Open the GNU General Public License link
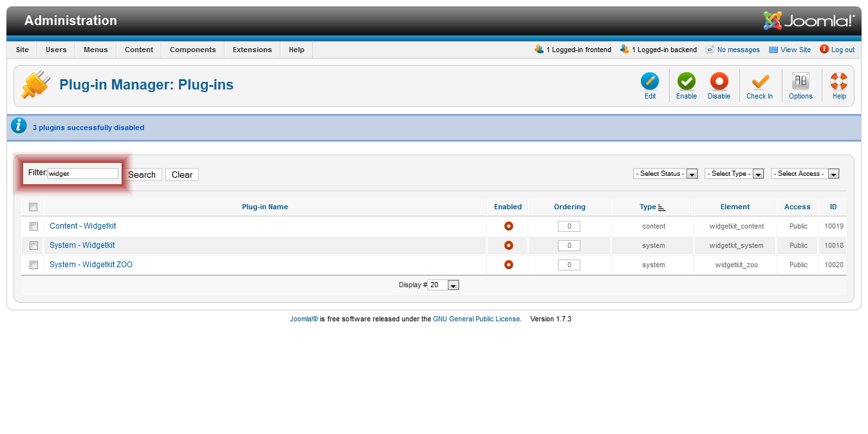 click(x=477, y=319)
